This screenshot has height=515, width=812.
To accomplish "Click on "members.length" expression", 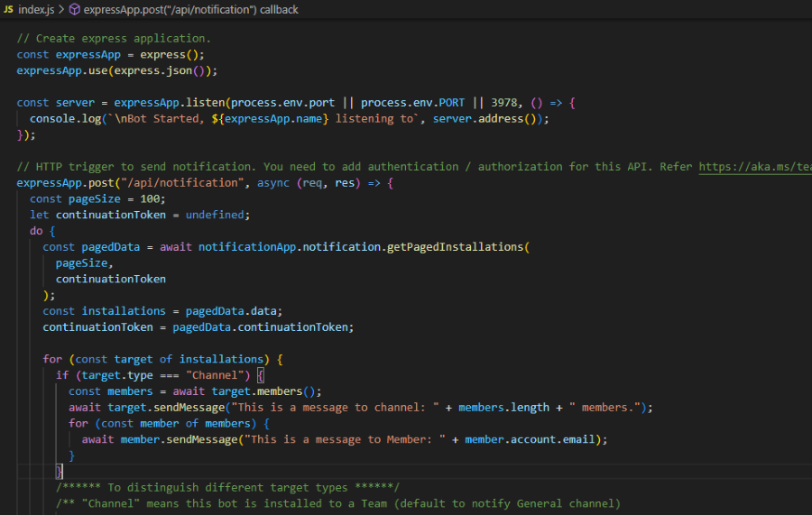I will 503,408.
